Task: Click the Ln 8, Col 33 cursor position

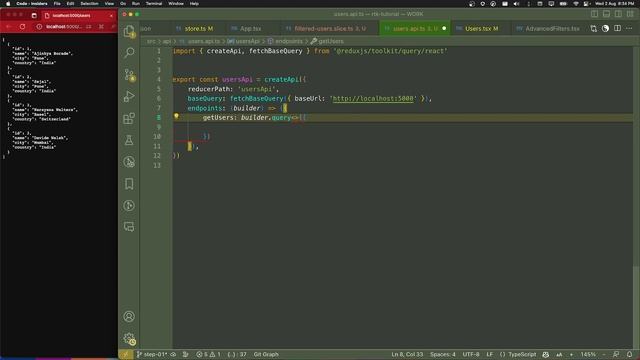Action: tap(407, 354)
